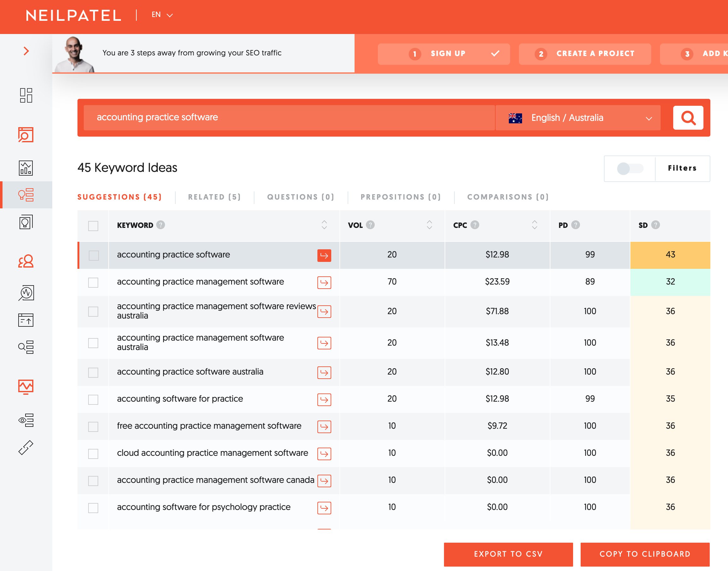728x571 pixels.
Task: Switch to the RELATED (5) tab
Action: 214,197
